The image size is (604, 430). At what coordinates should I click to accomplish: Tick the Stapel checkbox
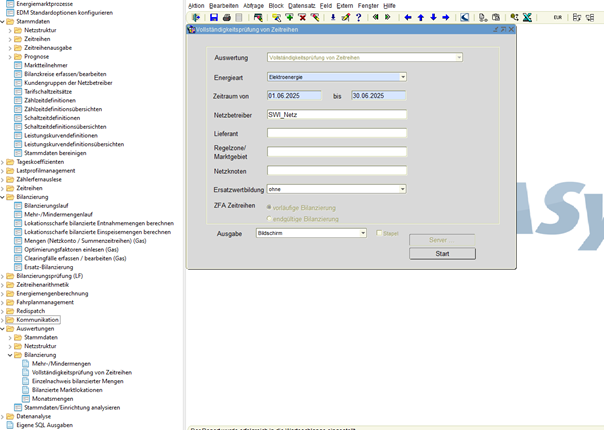pos(379,233)
